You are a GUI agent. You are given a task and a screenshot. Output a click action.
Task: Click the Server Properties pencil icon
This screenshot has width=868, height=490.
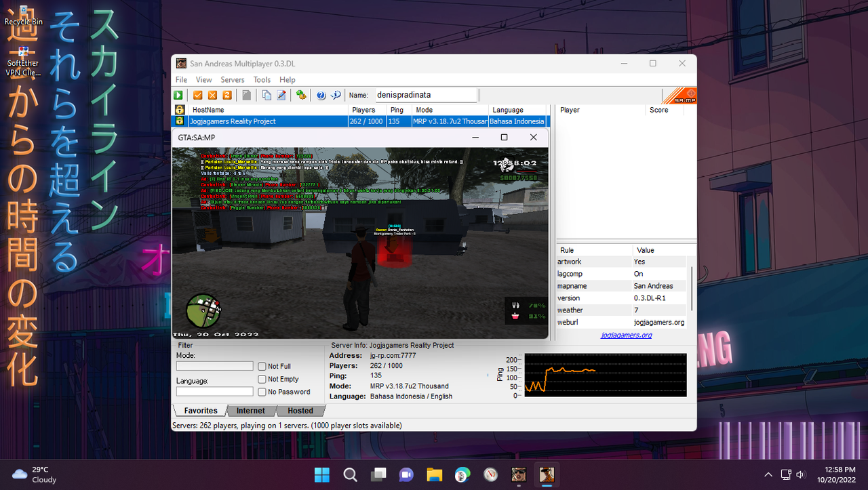tap(281, 96)
